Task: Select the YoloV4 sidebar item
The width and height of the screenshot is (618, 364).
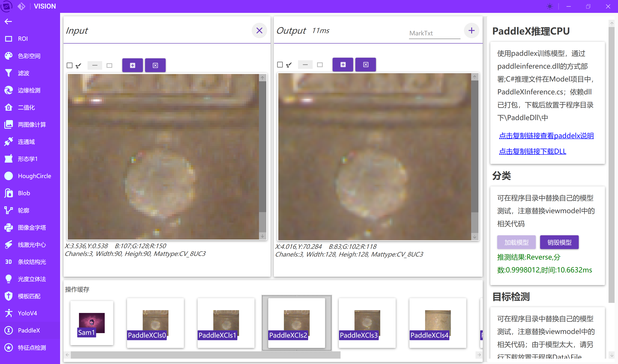Action: click(27, 313)
